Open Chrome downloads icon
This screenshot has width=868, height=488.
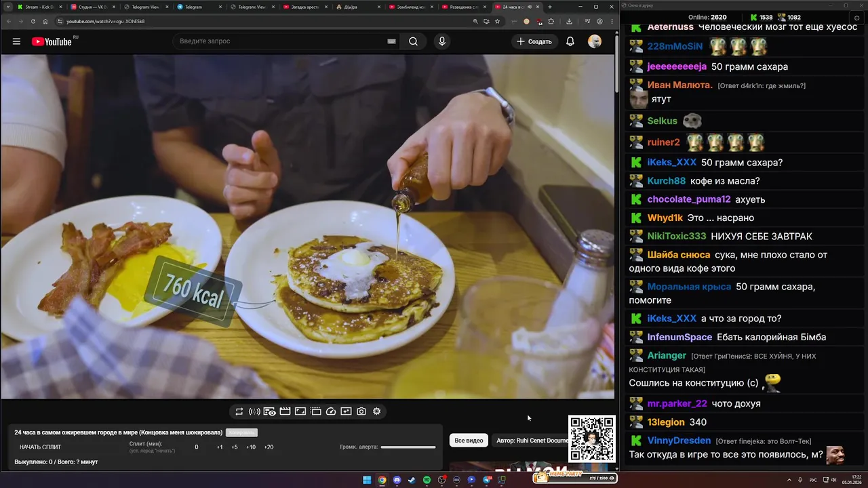tap(569, 21)
